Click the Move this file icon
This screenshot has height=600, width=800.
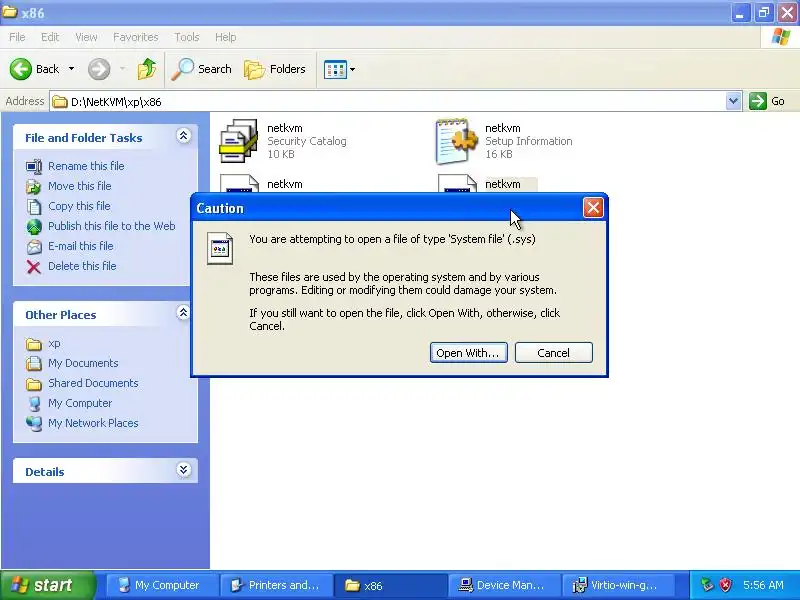[34, 186]
